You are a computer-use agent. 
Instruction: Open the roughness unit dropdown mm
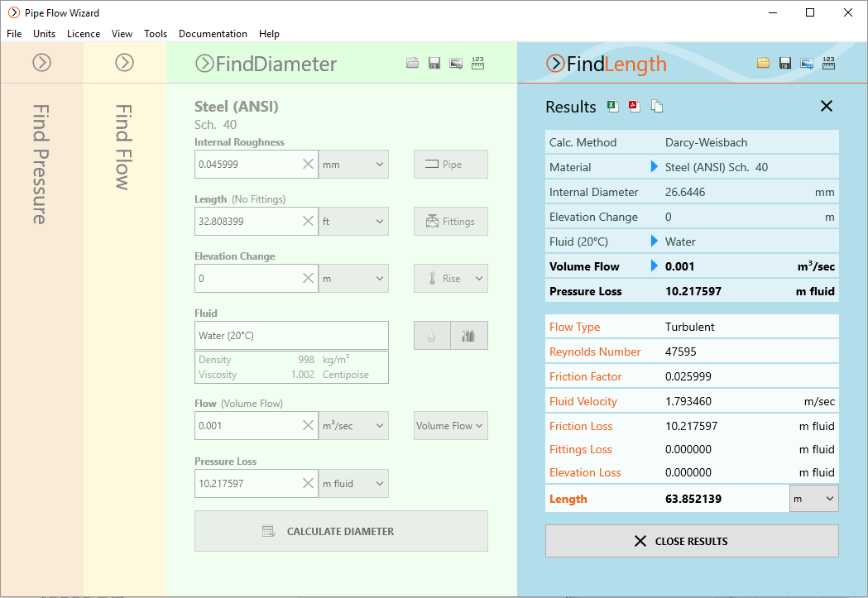point(353,165)
